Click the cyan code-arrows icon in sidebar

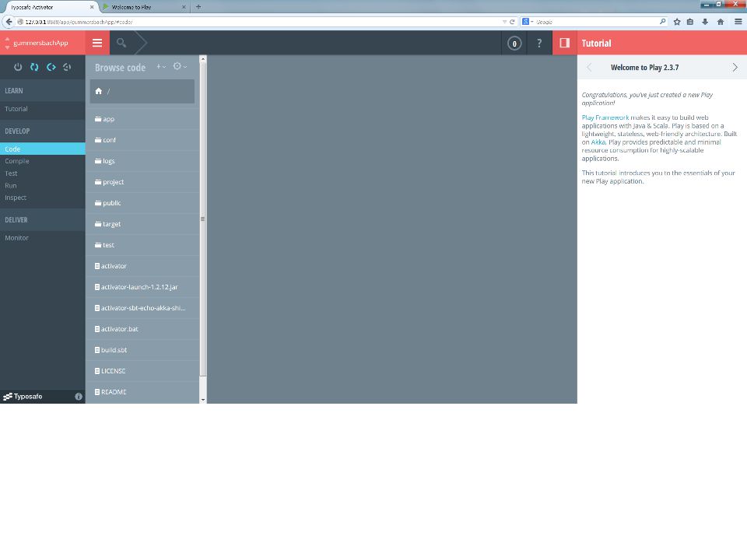pyautogui.click(x=51, y=67)
